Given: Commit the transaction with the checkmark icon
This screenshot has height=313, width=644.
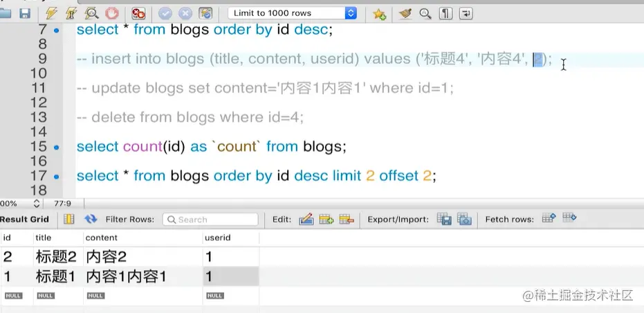Looking at the screenshot, I should point(165,14).
